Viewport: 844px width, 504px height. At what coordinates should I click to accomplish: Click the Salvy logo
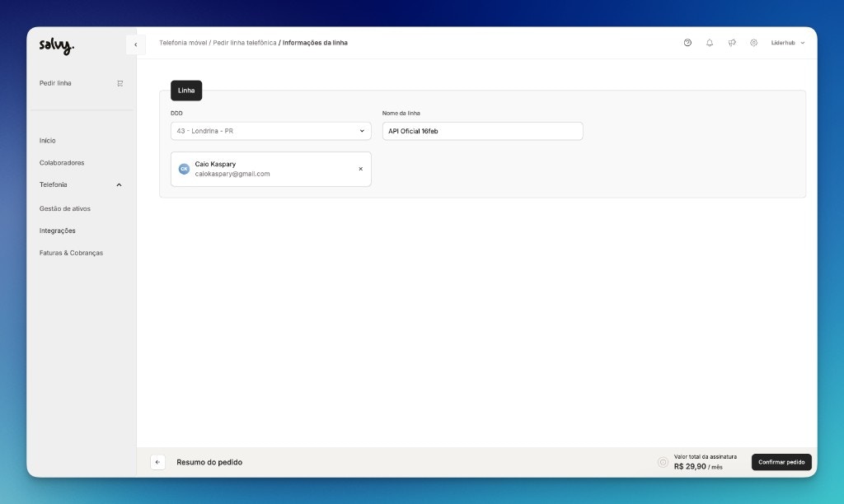pos(57,46)
